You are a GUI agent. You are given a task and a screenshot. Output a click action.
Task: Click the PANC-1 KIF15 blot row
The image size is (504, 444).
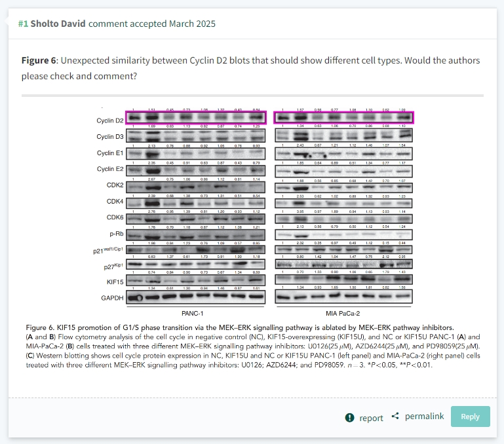(x=196, y=280)
